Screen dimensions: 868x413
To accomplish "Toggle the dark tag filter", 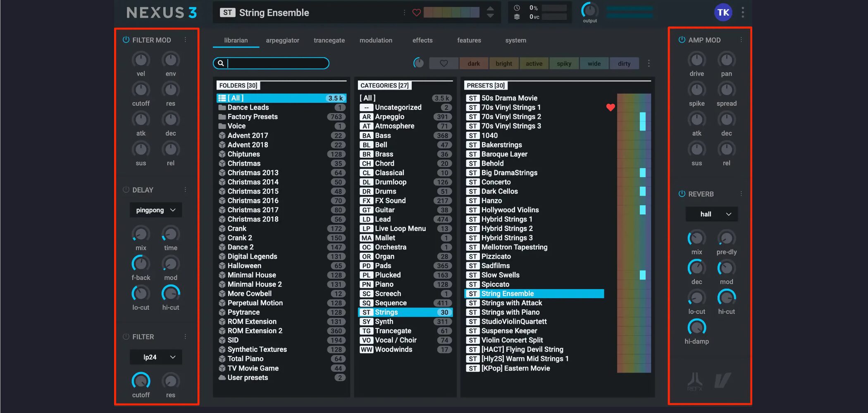I will (x=474, y=63).
